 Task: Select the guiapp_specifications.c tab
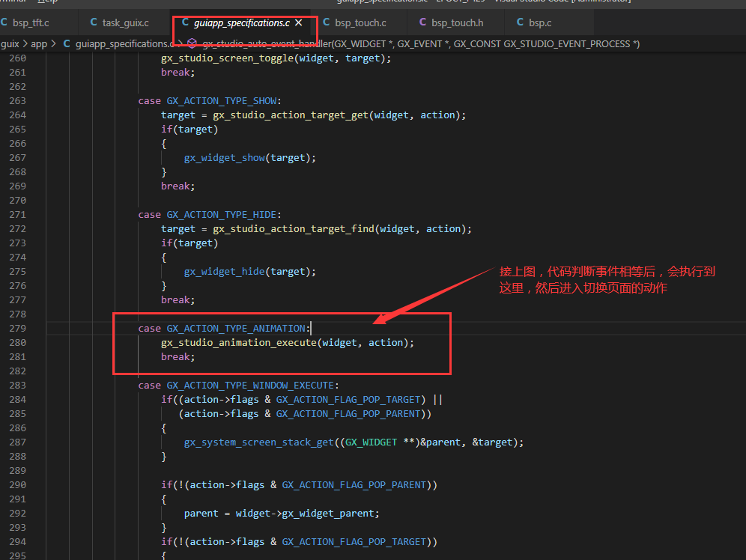click(x=242, y=22)
